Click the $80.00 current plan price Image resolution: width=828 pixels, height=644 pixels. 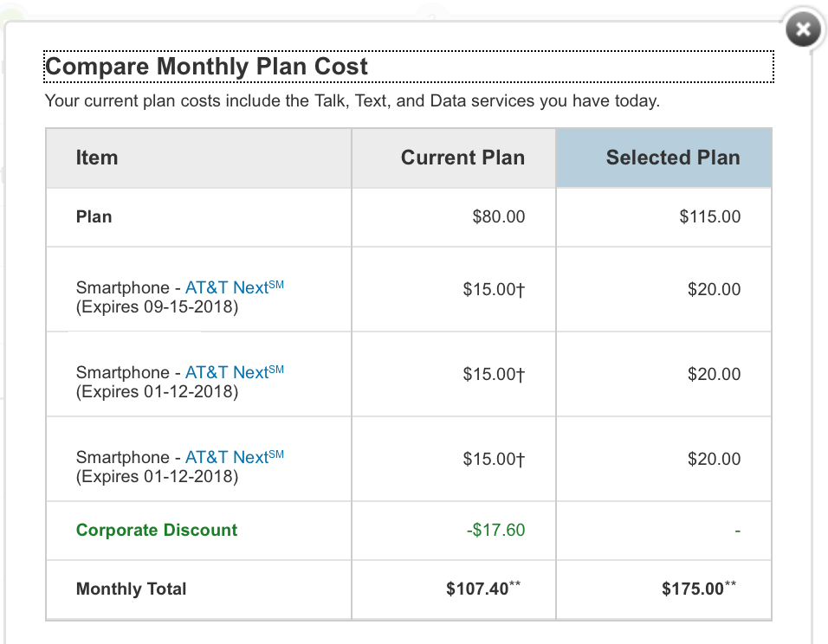(x=498, y=217)
